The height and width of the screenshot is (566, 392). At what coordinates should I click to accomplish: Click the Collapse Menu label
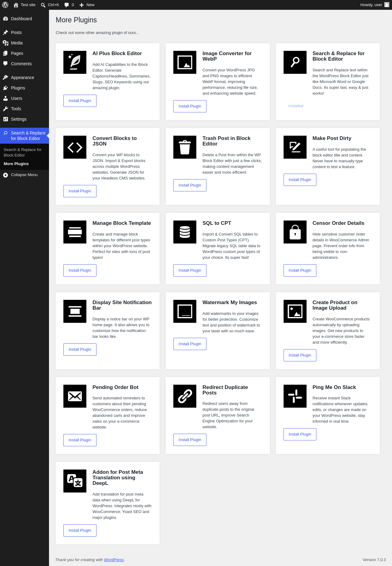click(x=24, y=175)
